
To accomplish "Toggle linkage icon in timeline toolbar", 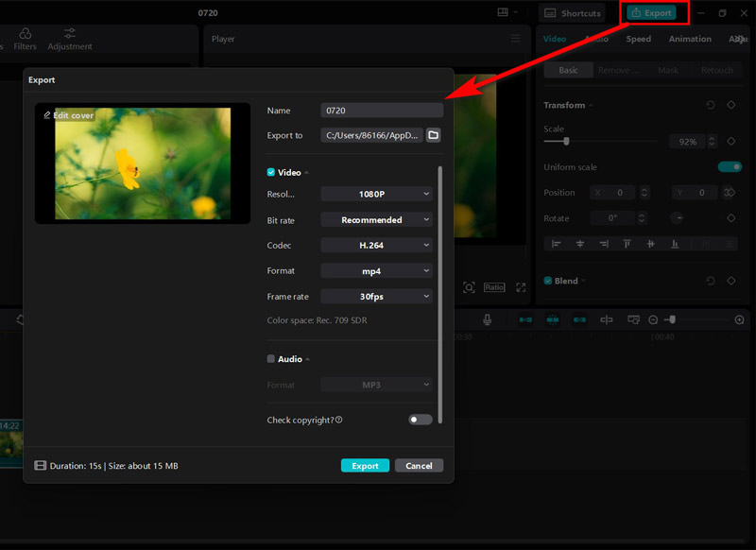I will (579, 319).
